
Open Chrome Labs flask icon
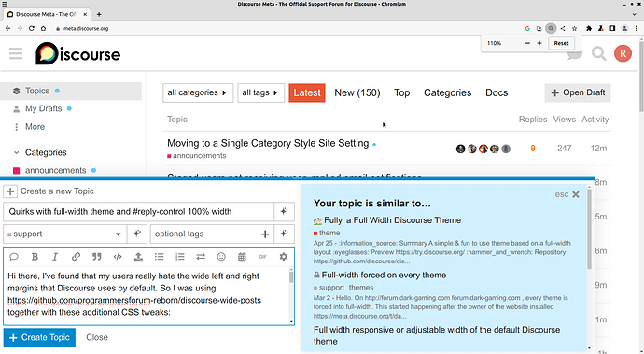[x=600, y=28]
